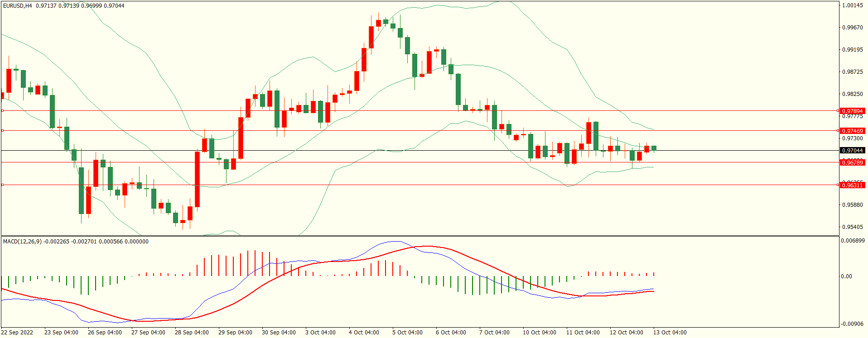Click the 12 Oct 04:00 time label
Image resolution: width=868 pixels, height=338 pixels.
[x=627, y=333]
